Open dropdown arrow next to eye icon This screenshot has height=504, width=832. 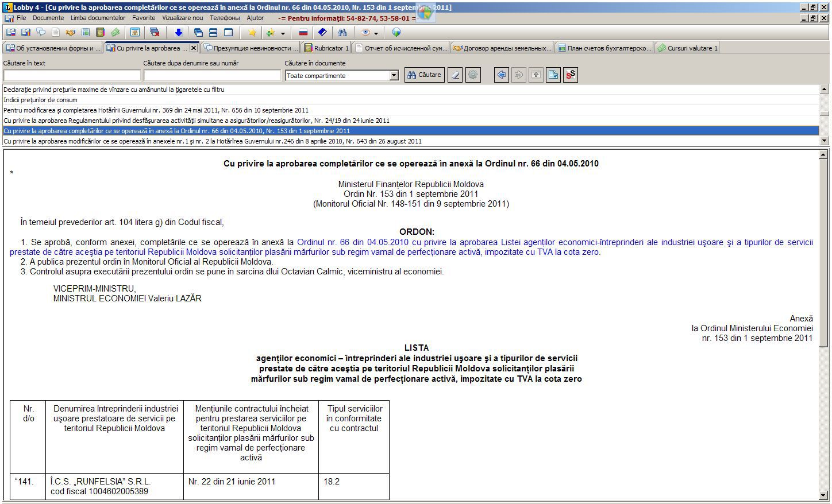376,33
